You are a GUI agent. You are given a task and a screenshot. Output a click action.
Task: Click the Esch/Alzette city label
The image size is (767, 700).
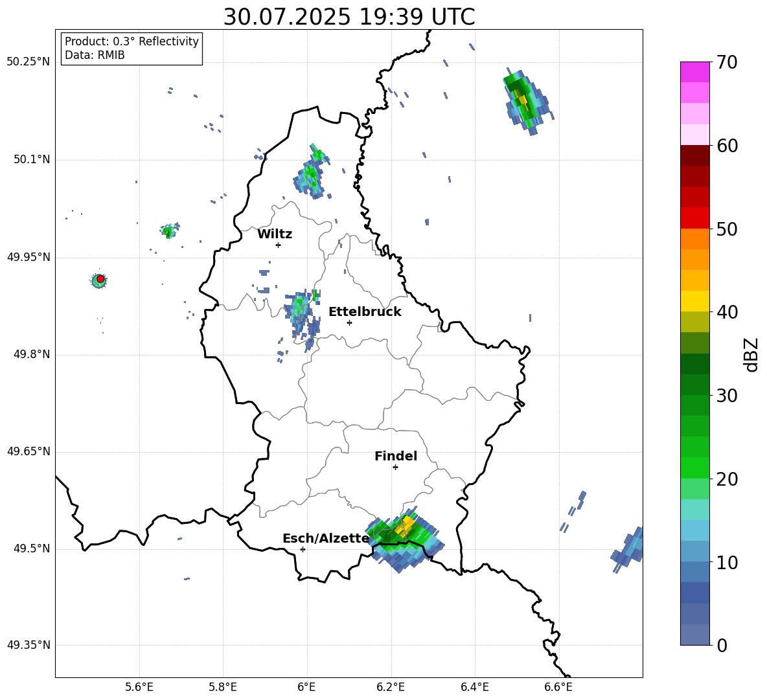[326, 538]
